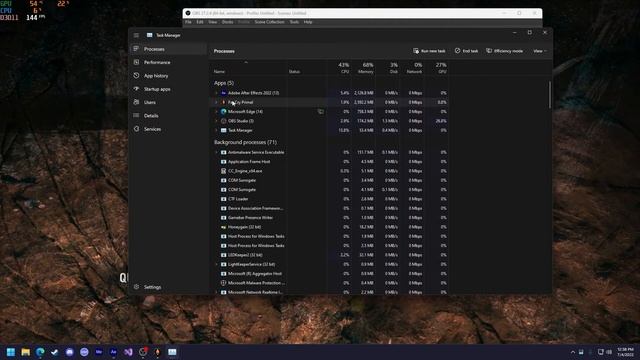Sort processes by Name column

tap(249, 68)
